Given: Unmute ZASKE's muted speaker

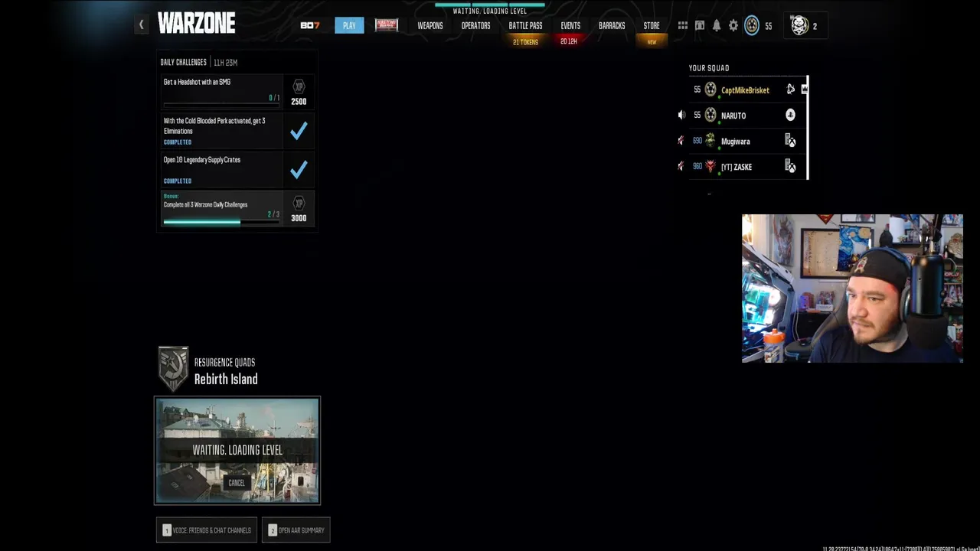Looking at the screenshot, I should click(681, 166).
